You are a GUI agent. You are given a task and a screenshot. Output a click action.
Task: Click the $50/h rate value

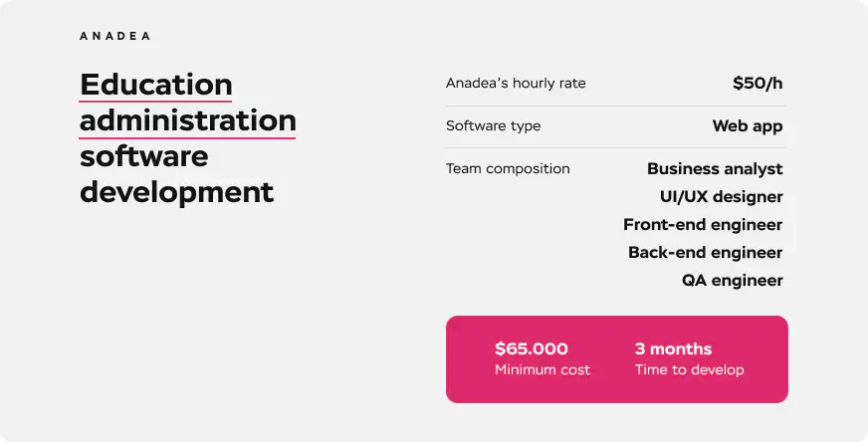tap(758, 84)
